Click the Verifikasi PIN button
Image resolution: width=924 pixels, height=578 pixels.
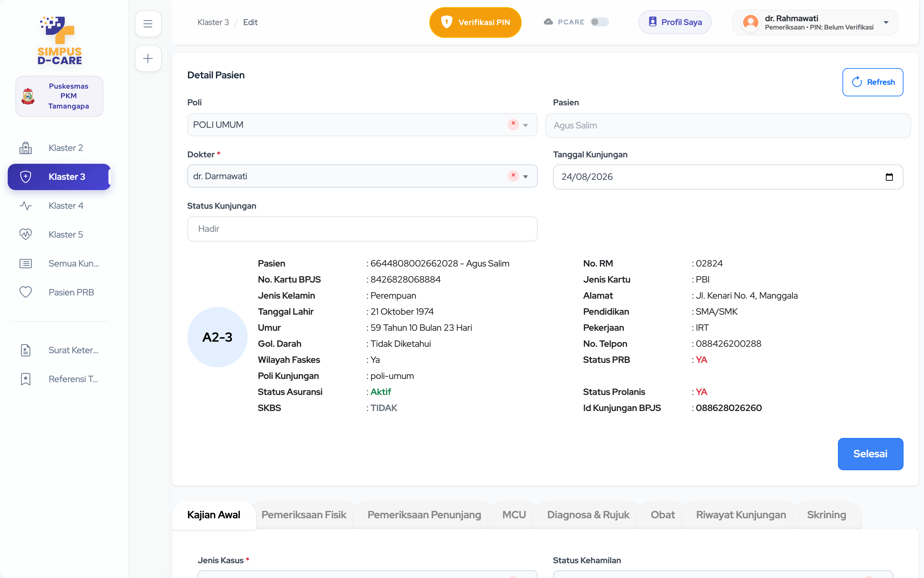475,22
